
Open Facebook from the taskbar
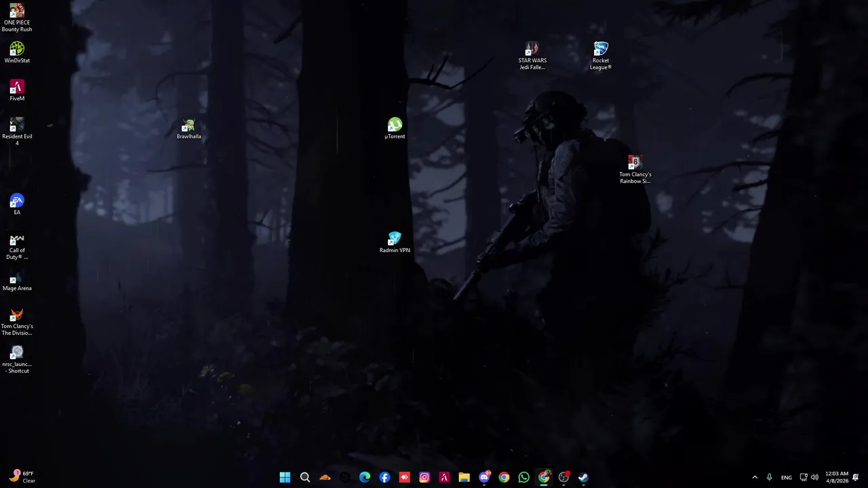point(384,477)
